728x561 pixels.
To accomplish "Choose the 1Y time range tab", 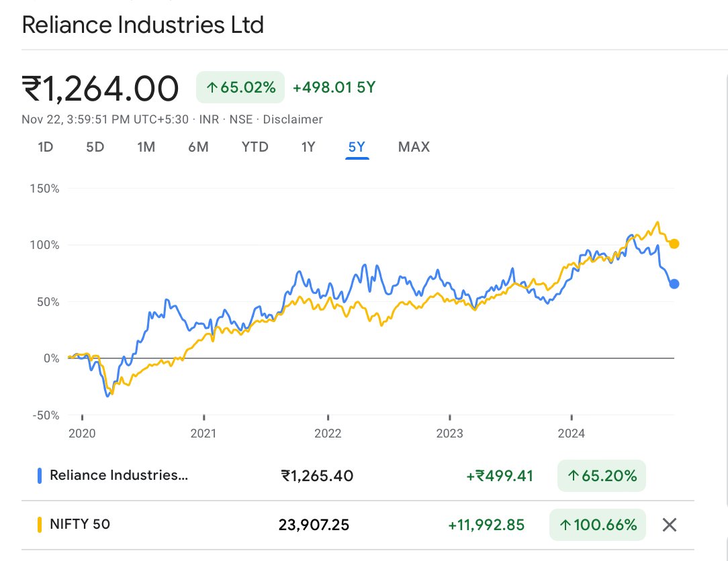I will point(308,147).
